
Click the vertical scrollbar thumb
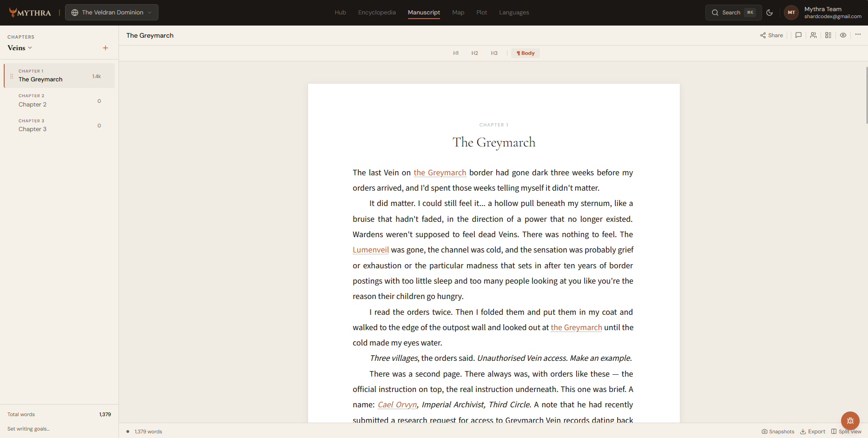[867, 95]
